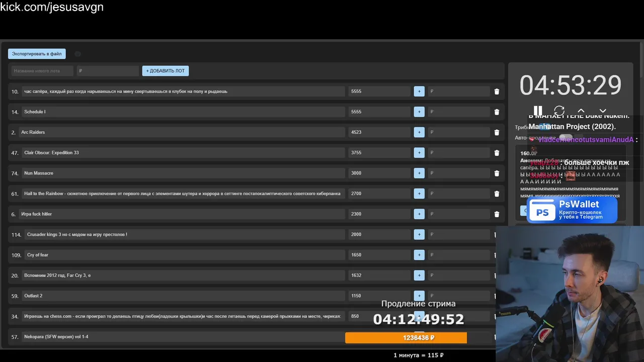644x362 pixels.
Task: Click 'Экспортировать в файл' button
Action: click(37, 54)
